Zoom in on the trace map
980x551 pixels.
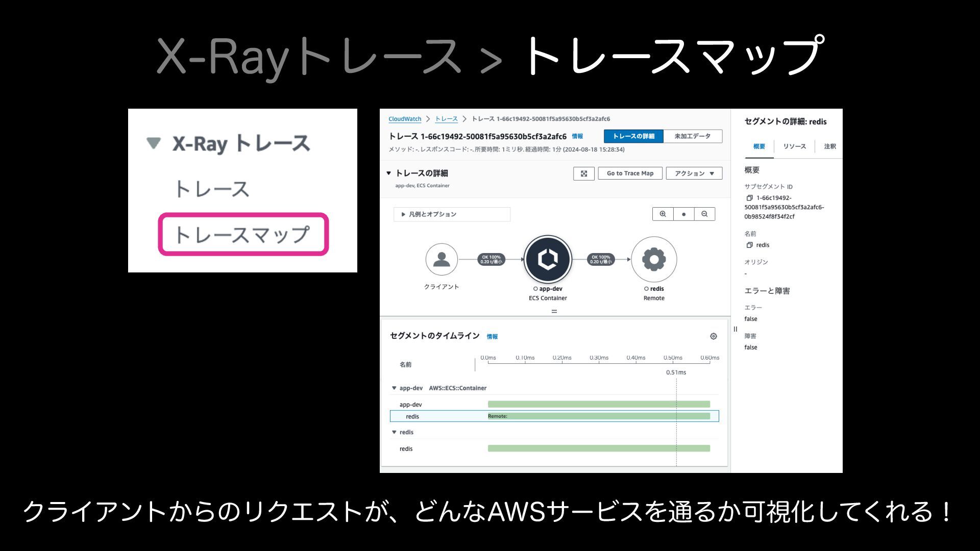[x=663, y=214]
